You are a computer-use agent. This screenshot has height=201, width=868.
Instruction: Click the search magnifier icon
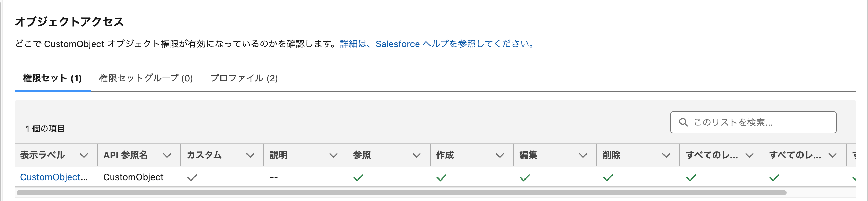pyautogui.click(x=683, y=122)
